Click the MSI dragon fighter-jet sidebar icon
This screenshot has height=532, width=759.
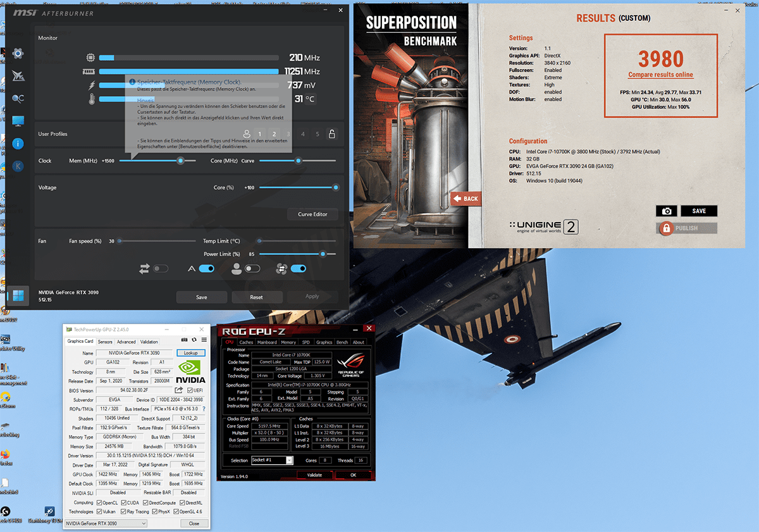pos(18,76)
